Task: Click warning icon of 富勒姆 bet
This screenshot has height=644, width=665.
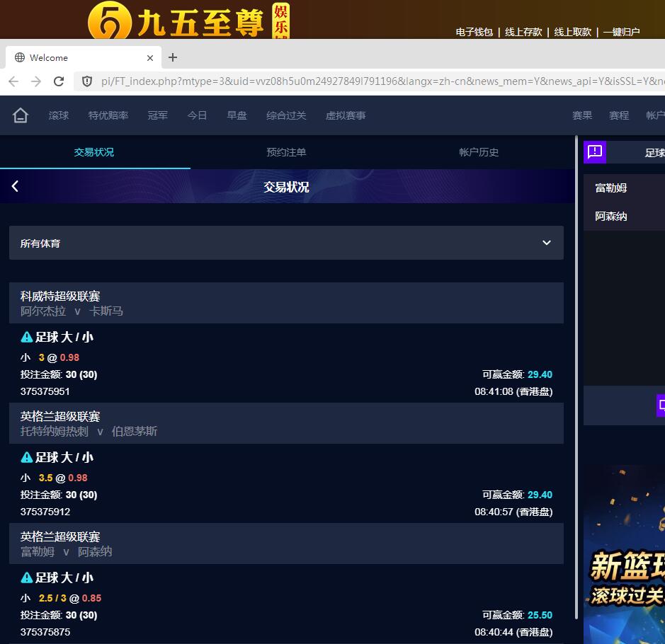Action: coord(26,578)
